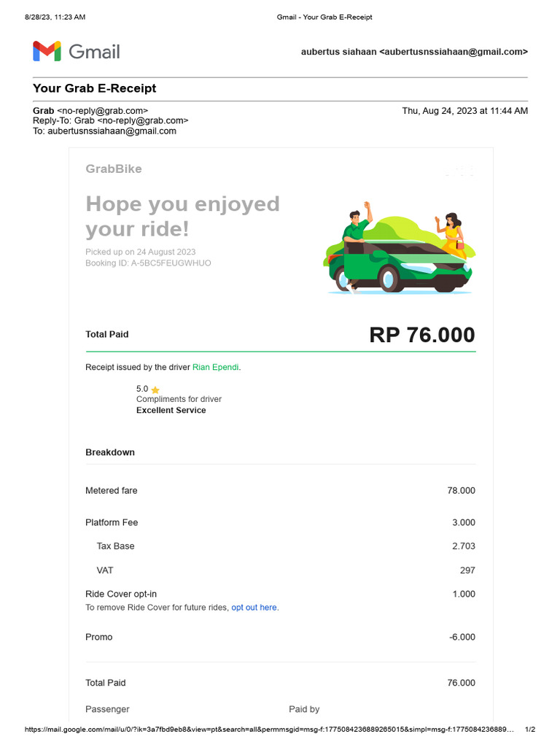The height and width of the screenshot is (747, 560).
Task: Click the sender address no-reply@grab.com
Action: [102, 111]
